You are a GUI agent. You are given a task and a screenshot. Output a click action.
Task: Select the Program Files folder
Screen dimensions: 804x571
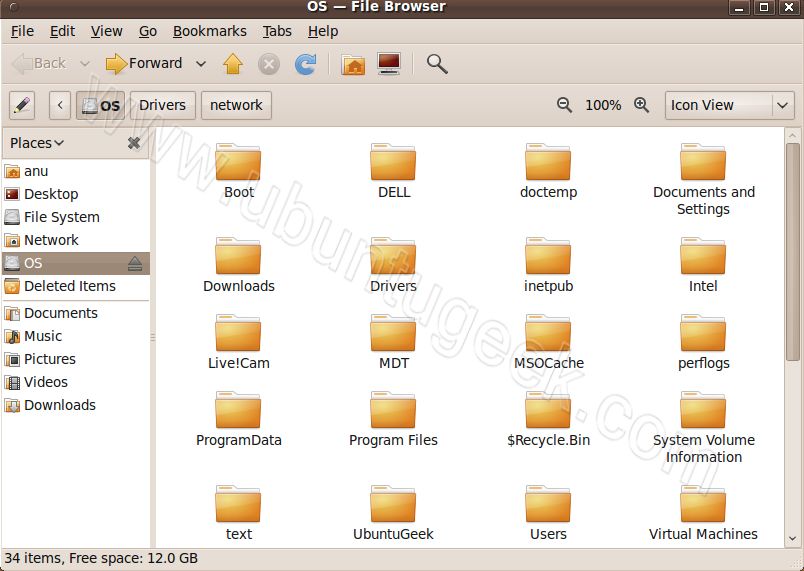[x=393, y=419]
